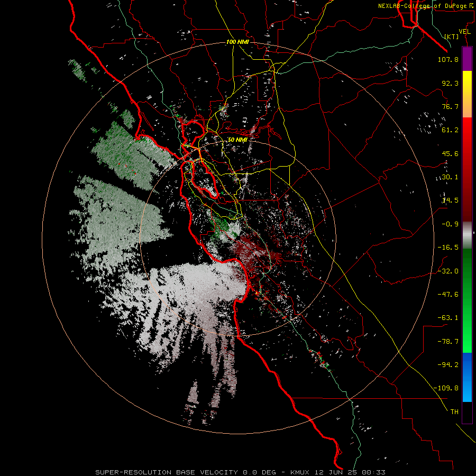Click the gray zero-velocity segment of color bar
The height and width of the screenshot is (476, 476).
(x=467, y=235)
